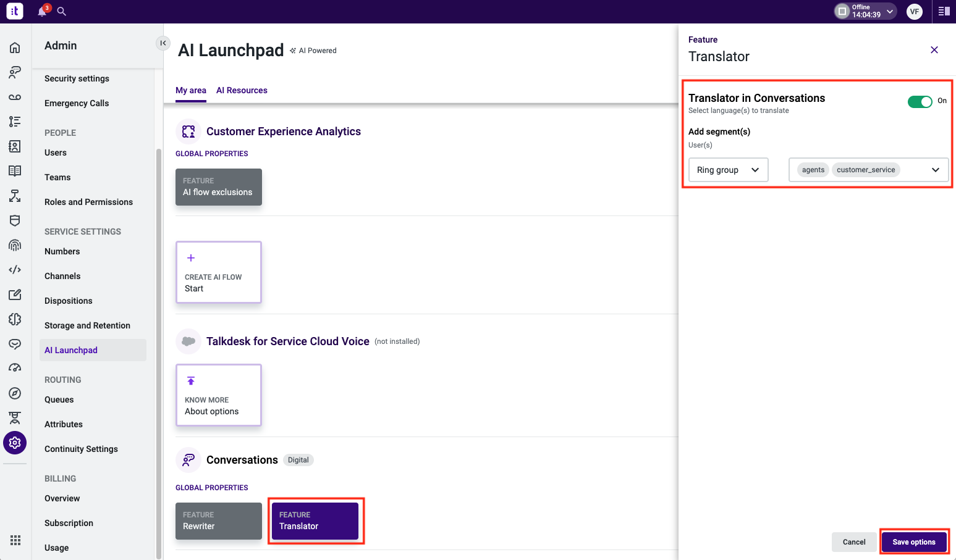Click the customer_service tag chip
956x560 pixels.
click(866, 170)
